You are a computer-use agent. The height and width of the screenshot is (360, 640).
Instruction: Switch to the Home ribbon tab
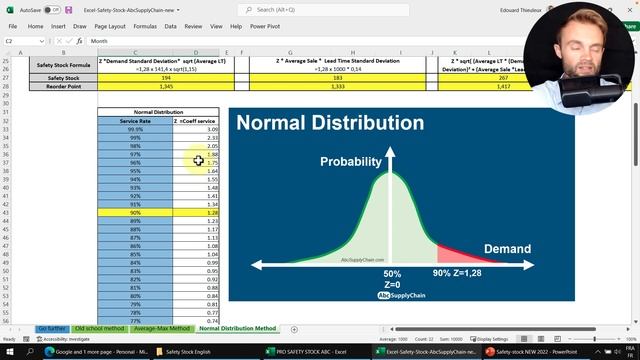coord(36,26)
